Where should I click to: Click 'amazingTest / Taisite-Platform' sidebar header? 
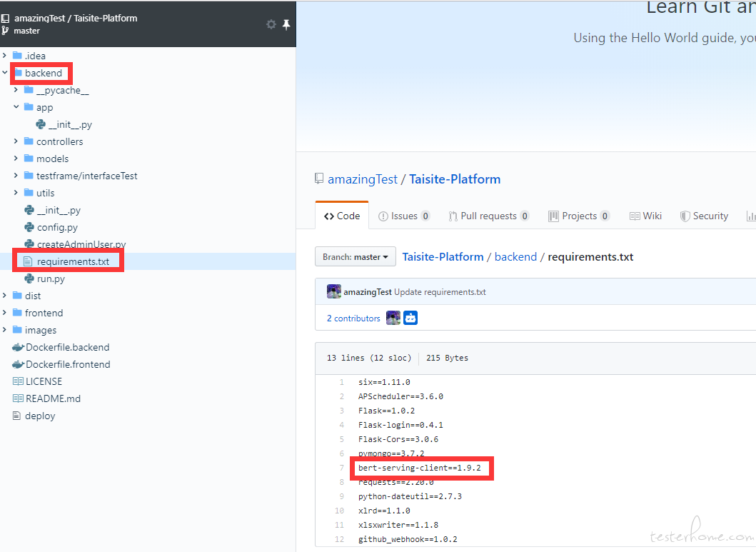(x=76, y=19)
